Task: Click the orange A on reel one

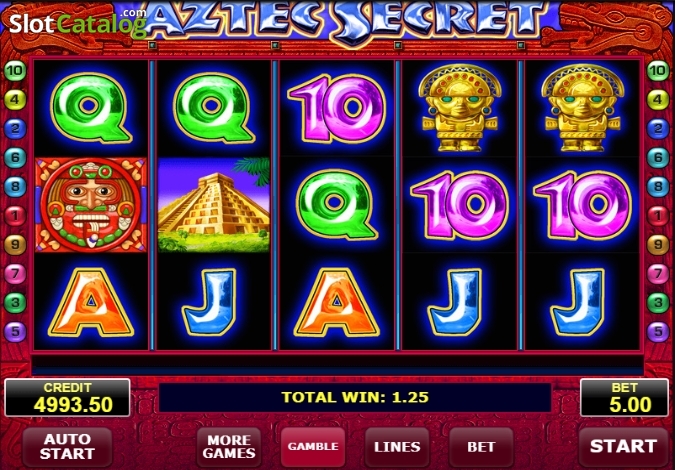Action: [91, 303]
